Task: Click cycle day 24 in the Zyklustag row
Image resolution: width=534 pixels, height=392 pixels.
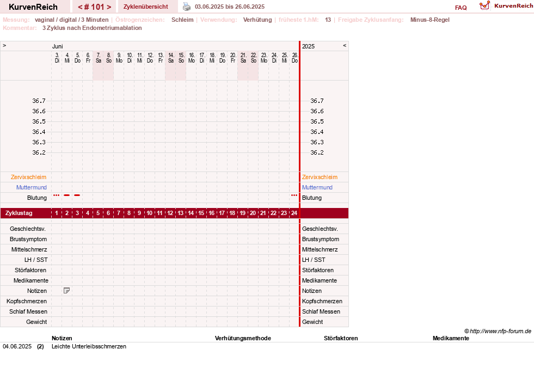Action: pyautogui.click(x=294, y=213)
